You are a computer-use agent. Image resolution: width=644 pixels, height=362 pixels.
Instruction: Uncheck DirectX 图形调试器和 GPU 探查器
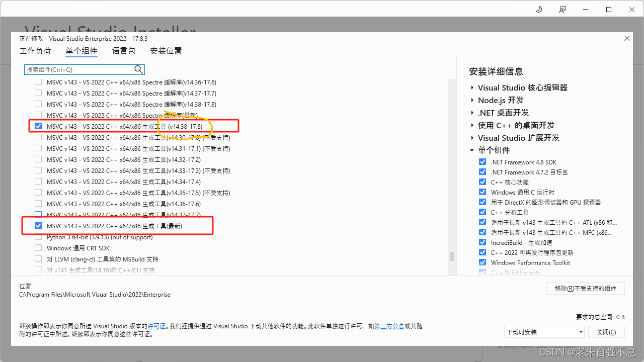click(482, 202)
